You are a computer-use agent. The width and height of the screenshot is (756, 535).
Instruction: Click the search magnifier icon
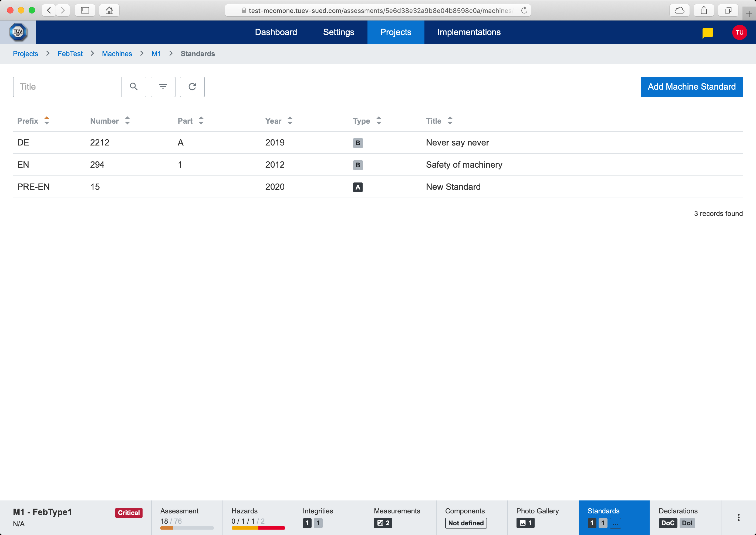point(133,87)
